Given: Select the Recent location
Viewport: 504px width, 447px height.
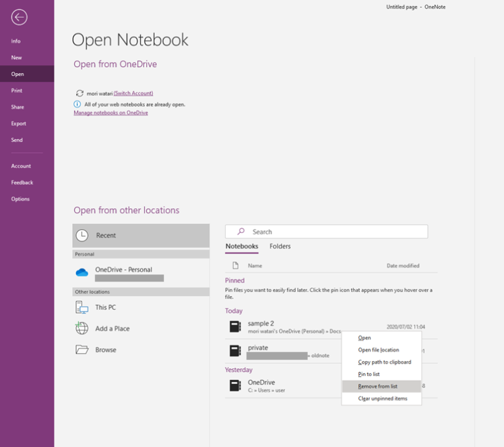Looking at the screenshot, I should coord(141,236).
